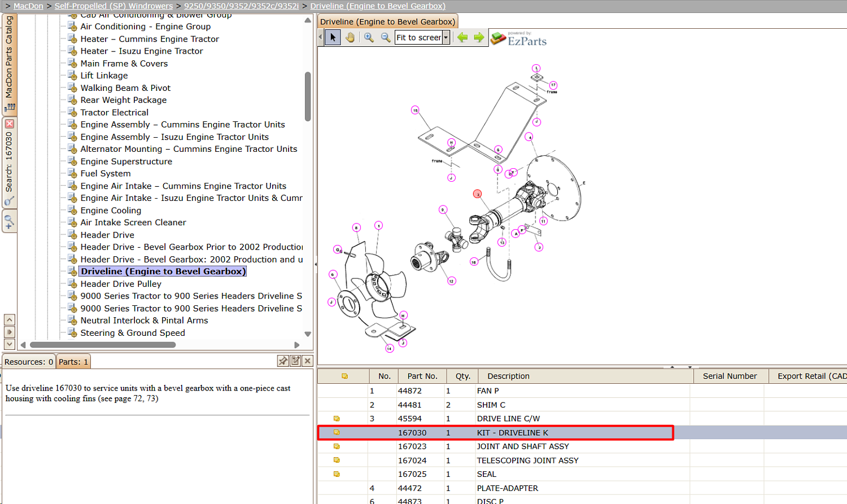Viewport: 847px width, 504px height.
Task: Select JOINT AND SHAFT ASSY row
Action: click(582, 446)
